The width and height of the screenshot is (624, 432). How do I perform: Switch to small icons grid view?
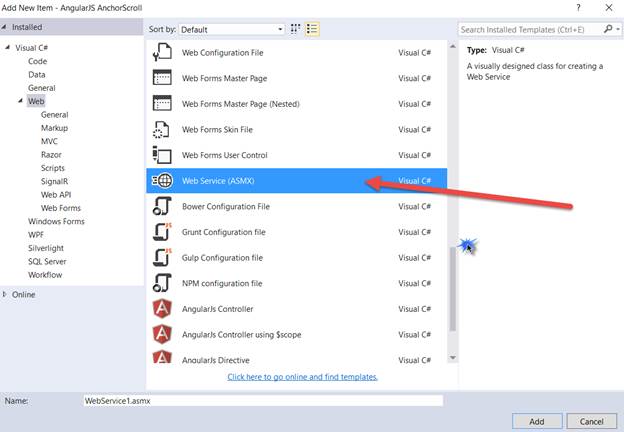(295, 29)
